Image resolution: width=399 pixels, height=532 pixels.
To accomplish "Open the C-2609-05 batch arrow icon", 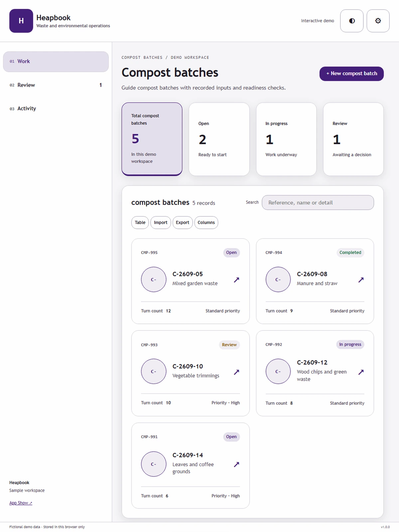I will point(236,280).
